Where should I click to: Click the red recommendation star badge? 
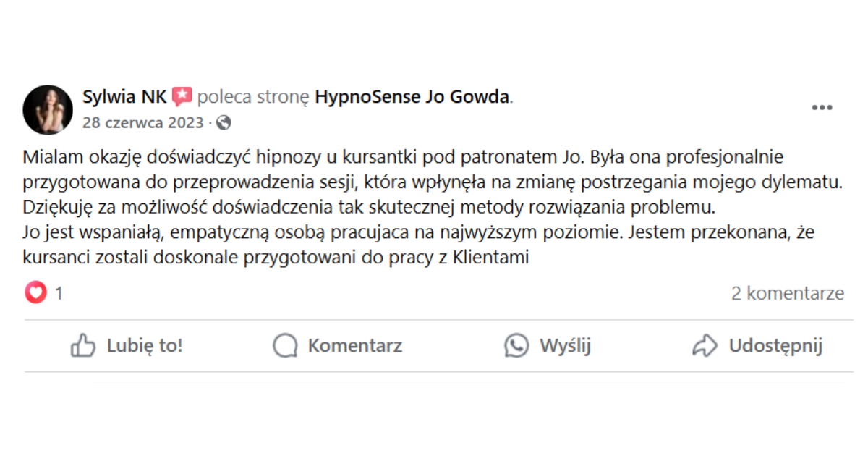pos(182,96)
